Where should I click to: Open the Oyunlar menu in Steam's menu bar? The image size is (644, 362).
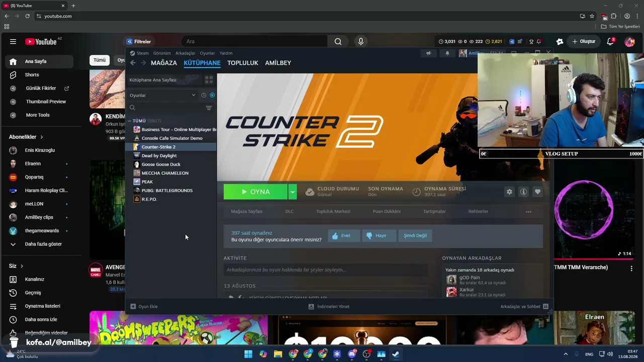coord(207,53)
